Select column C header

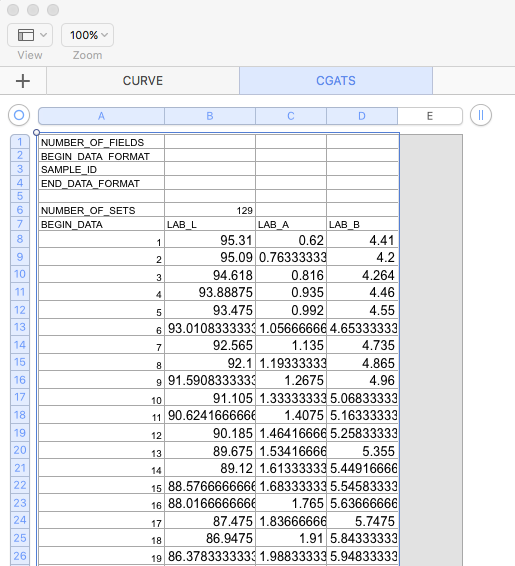click(291, 116)
